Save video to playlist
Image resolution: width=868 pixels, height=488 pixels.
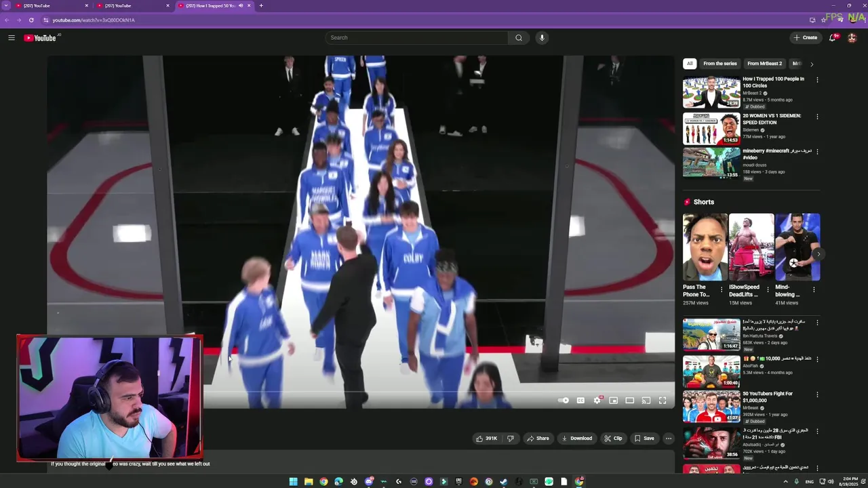644,439
